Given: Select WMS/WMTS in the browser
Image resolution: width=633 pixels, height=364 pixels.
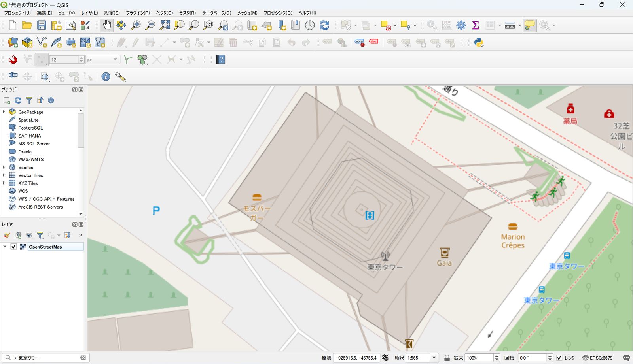Looking at the screenshot, I should (x=31, y=159).
